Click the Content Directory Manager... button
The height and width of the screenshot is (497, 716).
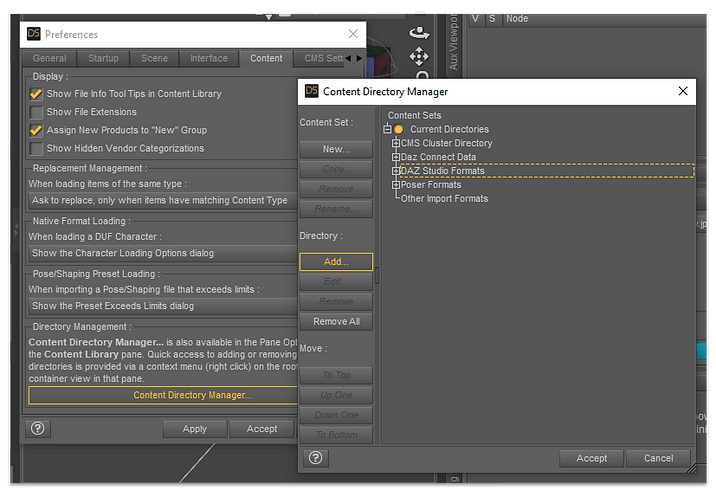point(163,395)
